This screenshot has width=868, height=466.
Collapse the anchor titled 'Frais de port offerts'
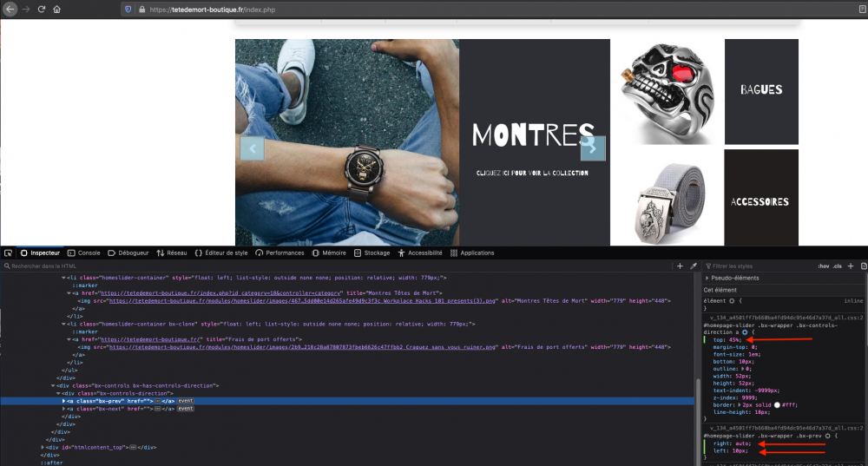pyautogui.click(x=69, y=340)
